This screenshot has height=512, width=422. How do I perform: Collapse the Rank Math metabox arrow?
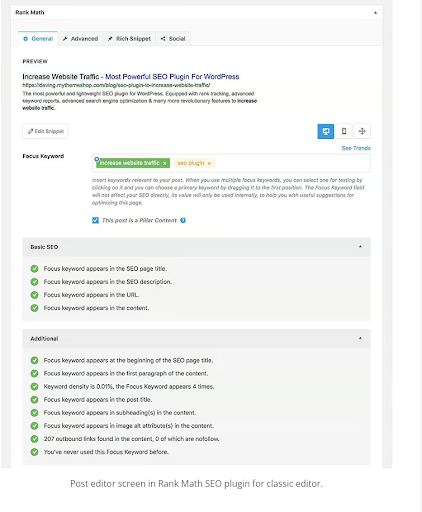pyautogui.click(x=375, y=13)
